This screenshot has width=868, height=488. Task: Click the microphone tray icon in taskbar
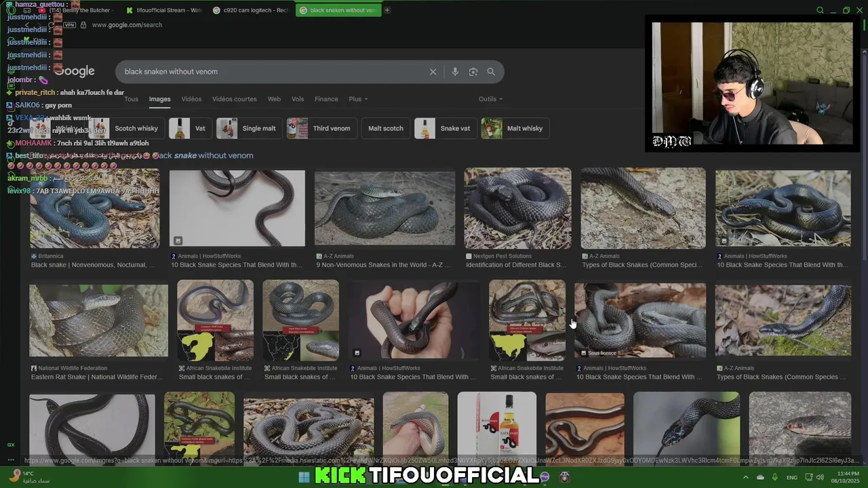[x=775, y=478]
